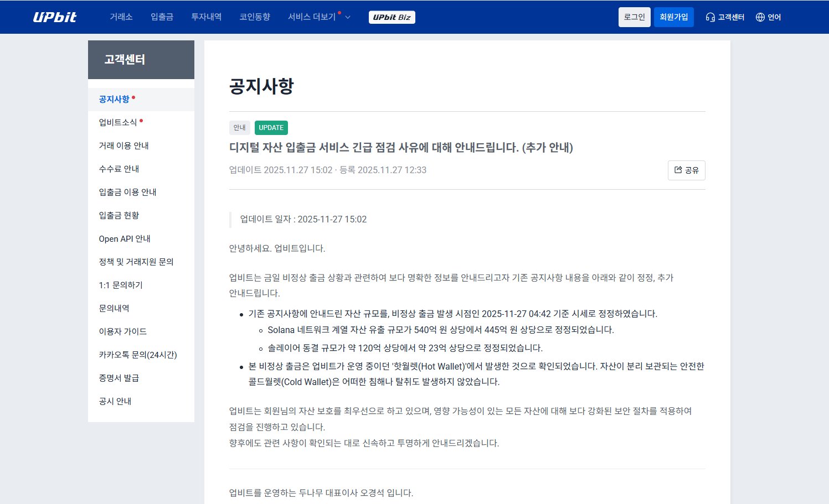Click the gray 안내 tag
829x504 pixels.
239,128
